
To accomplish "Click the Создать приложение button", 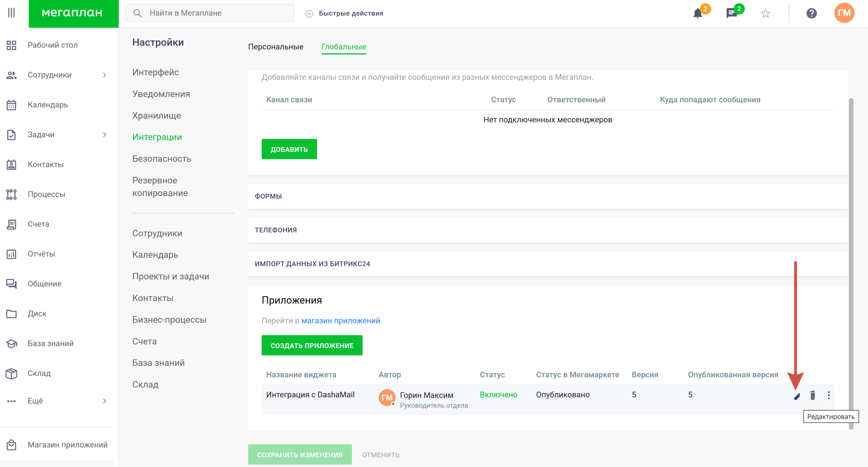I will point(312,345).
